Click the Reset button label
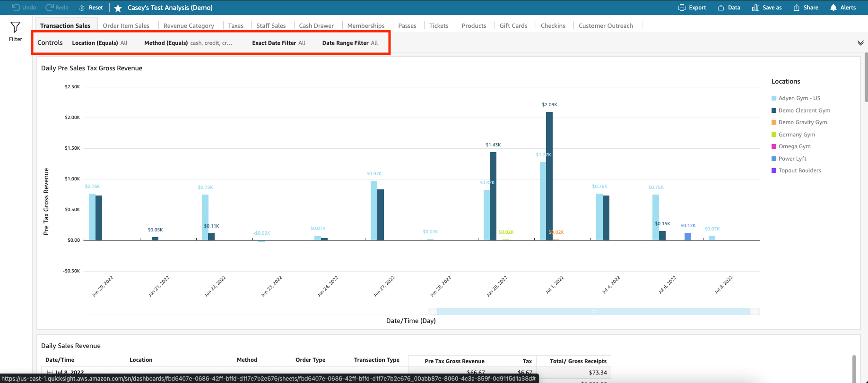This screenshot has height=383, width=868. [96, 8]
